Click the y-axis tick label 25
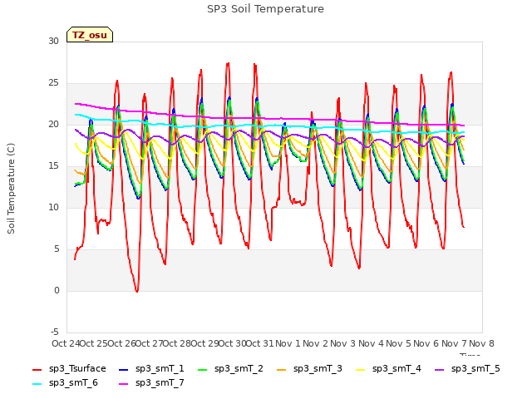Screen dimensions: 532x399 (53, 83)
